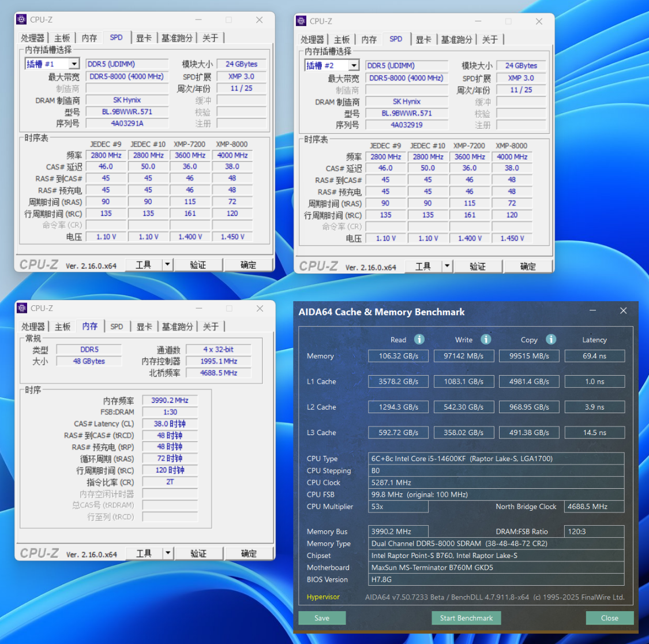Switch to 处理器 tab in slot #2 window
Image resolution: width=649 pixels, height=644 pixels.
(x=312, y=40)
